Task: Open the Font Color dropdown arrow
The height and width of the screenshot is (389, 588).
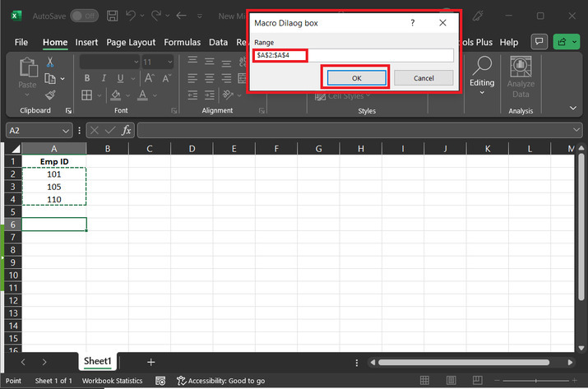Action: (x=155, y=95)
